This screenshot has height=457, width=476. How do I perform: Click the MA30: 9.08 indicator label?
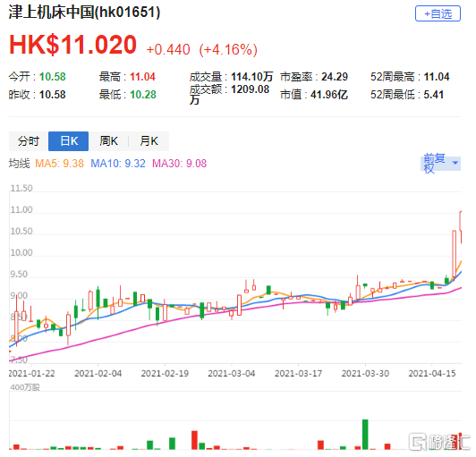180,164
